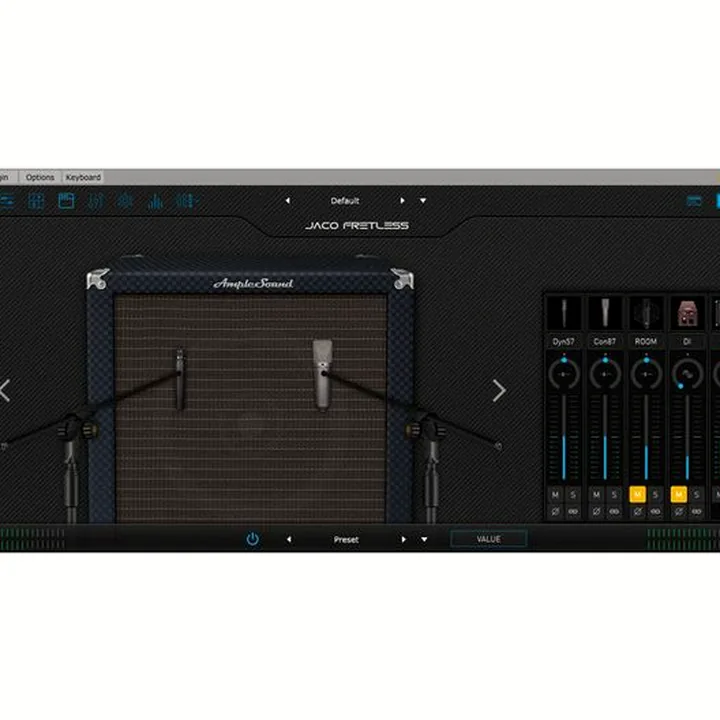Go to next Default instrument preset

point(402,201)
